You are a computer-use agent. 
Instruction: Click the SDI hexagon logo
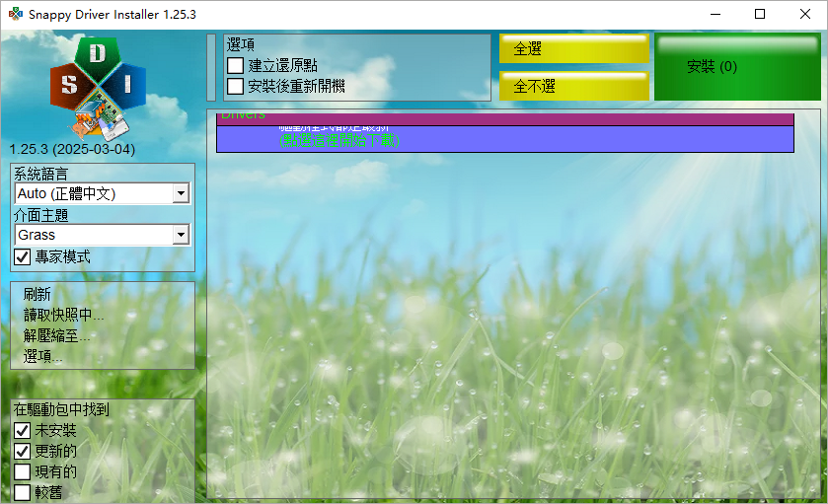tap(98, 87)
